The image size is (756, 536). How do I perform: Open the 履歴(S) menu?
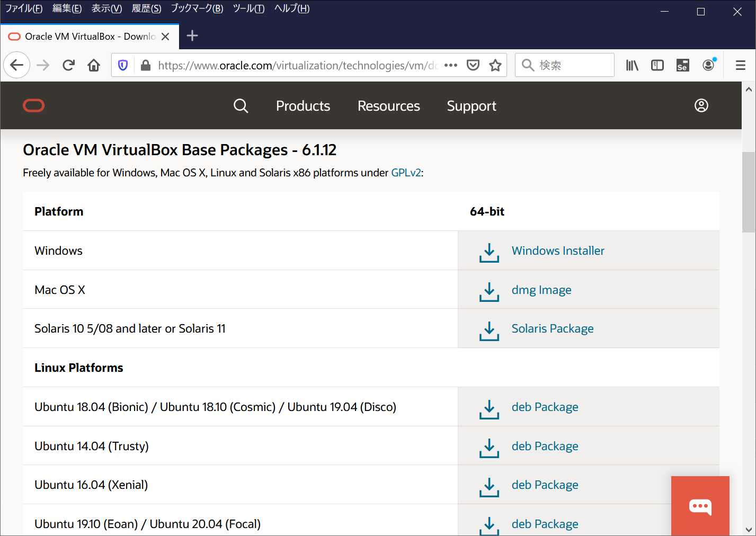coord(146,8)
